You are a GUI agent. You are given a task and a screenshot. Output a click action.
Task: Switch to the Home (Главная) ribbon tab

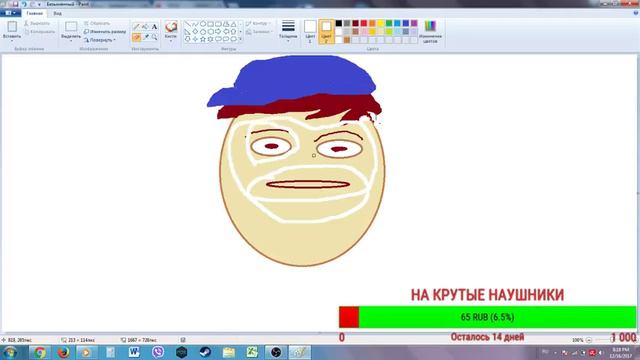[x=35, y=13]
